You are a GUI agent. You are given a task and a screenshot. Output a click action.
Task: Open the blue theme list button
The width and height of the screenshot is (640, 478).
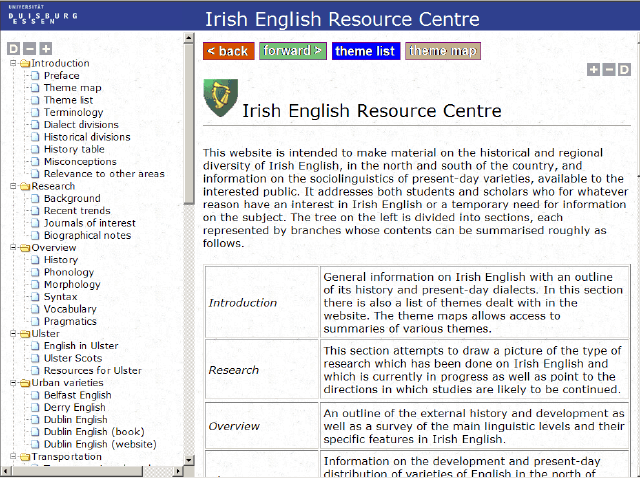(x=365, y=51)
